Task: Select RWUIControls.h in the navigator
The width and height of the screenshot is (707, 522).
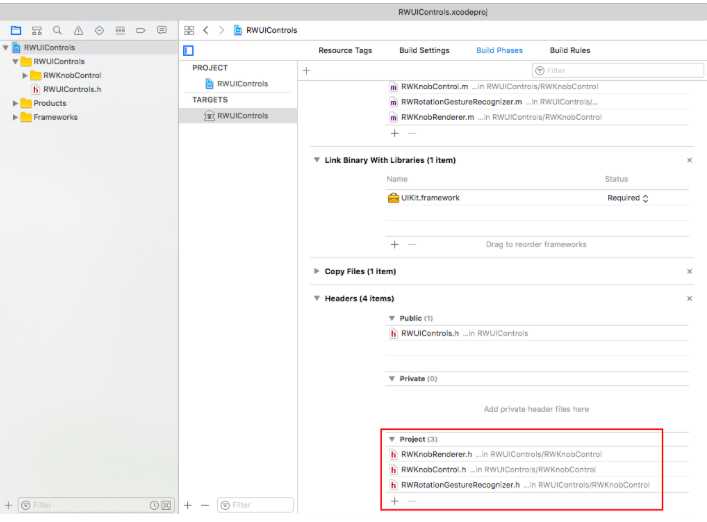Action: 72,89
